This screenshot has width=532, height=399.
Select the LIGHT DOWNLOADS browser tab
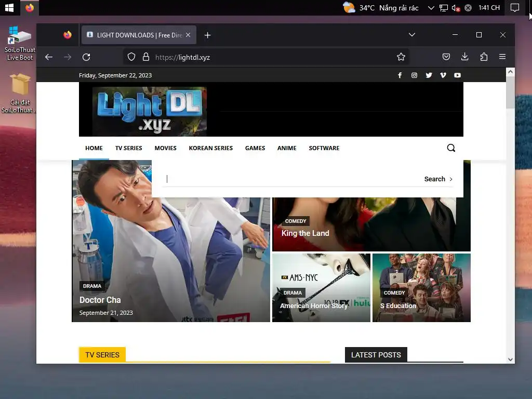139,35
